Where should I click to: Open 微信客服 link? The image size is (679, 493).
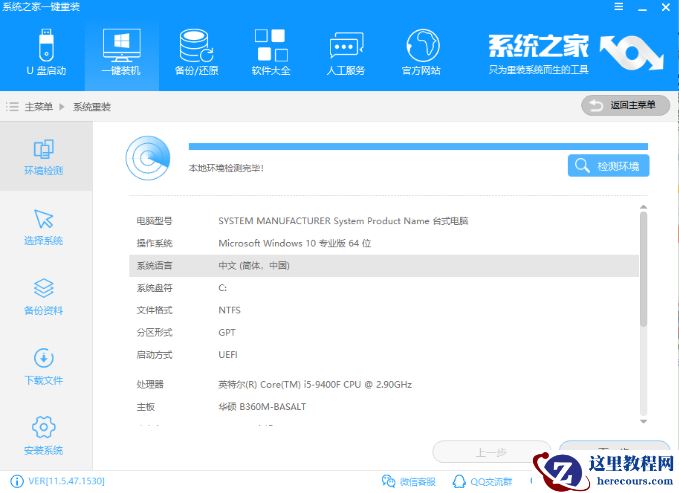(x=409, y=481)
